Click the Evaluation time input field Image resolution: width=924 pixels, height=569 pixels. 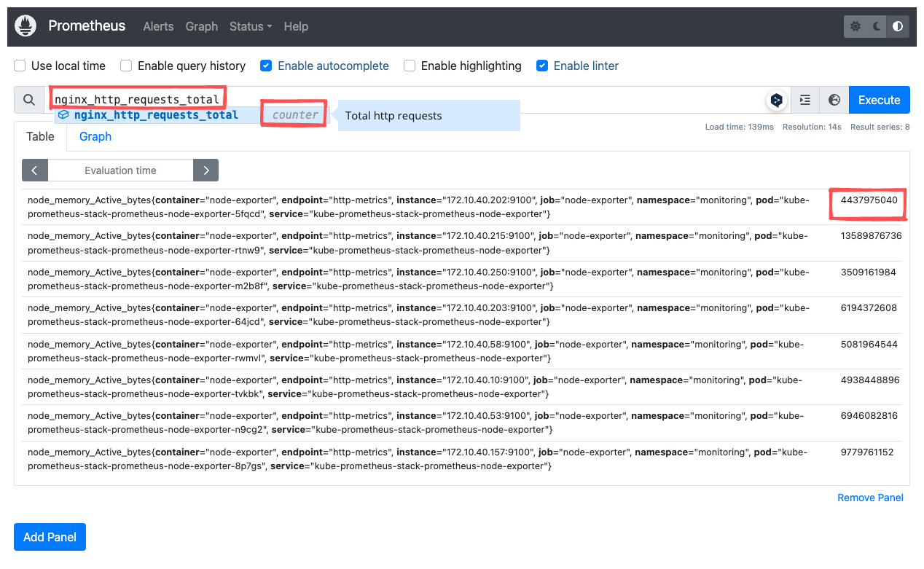click(120, 170)
